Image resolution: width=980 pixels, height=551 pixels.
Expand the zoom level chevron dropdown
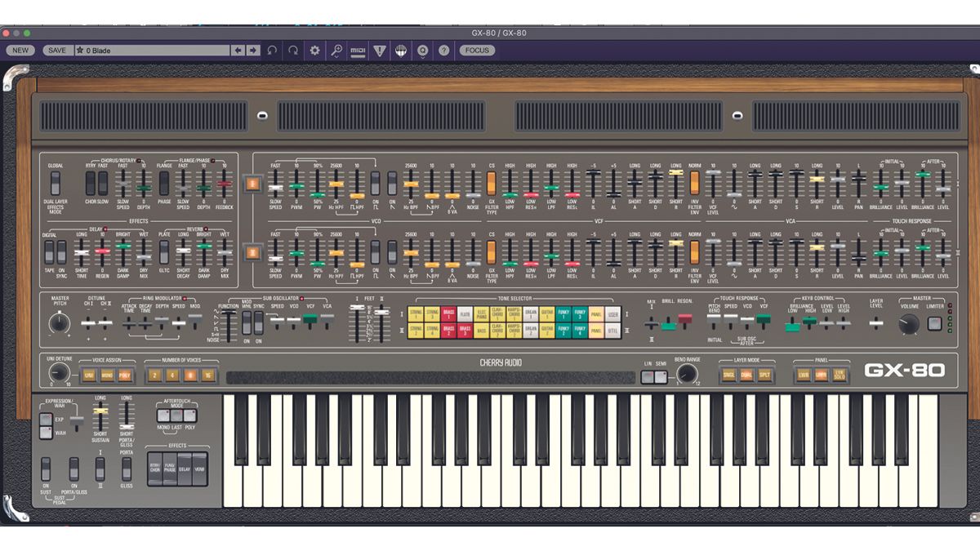click(x=336, y=58)
